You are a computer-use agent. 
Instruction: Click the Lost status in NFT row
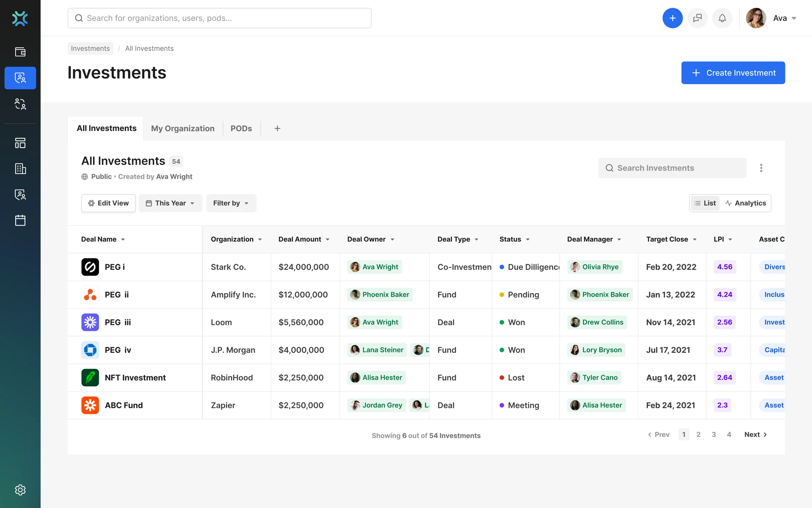(x=512, y=378)
